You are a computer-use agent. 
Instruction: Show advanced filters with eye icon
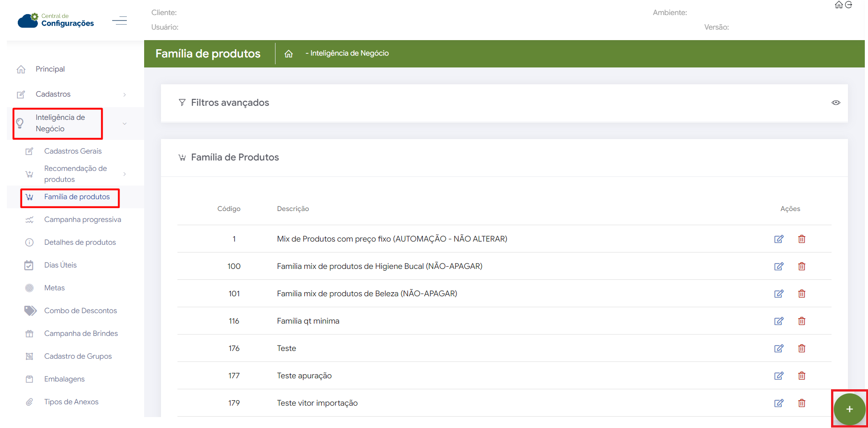pos(836,103)
